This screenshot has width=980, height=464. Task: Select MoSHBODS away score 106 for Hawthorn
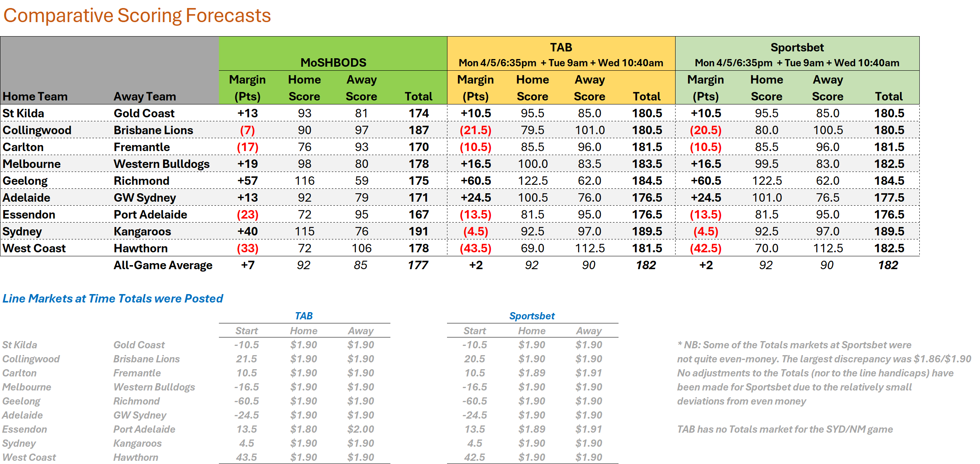click(361, 248)
